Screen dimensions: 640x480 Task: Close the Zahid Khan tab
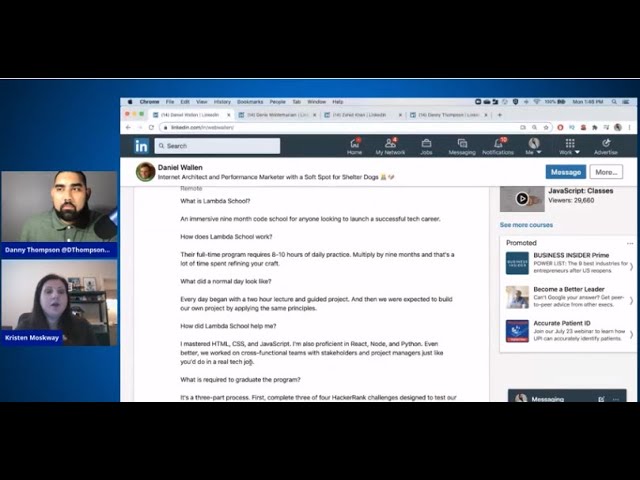[400, 115]
